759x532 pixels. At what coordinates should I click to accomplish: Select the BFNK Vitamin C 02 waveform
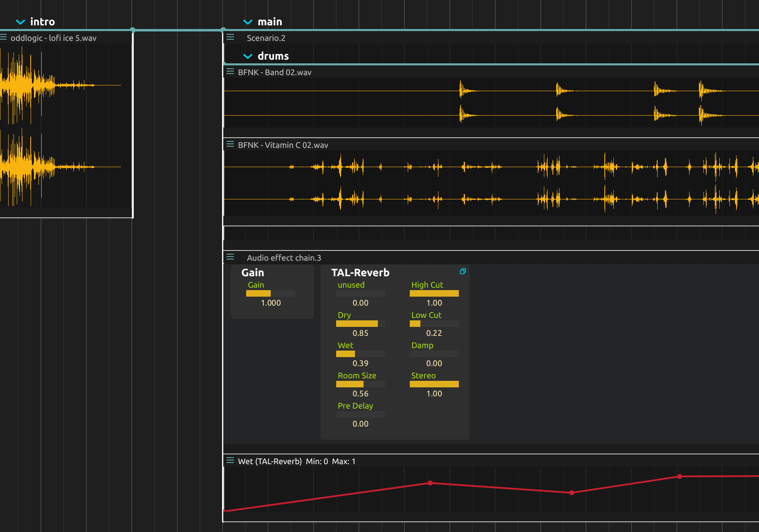[491, 183]
